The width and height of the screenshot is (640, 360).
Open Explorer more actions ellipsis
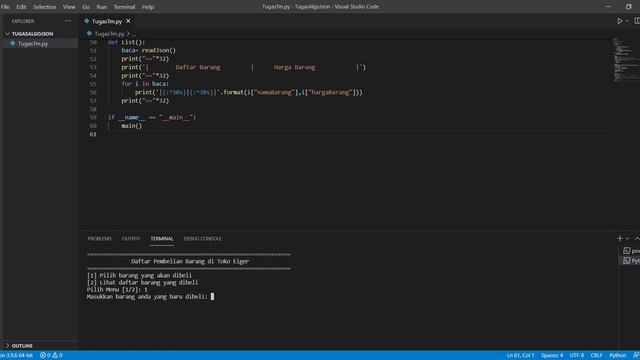[68, 21]
